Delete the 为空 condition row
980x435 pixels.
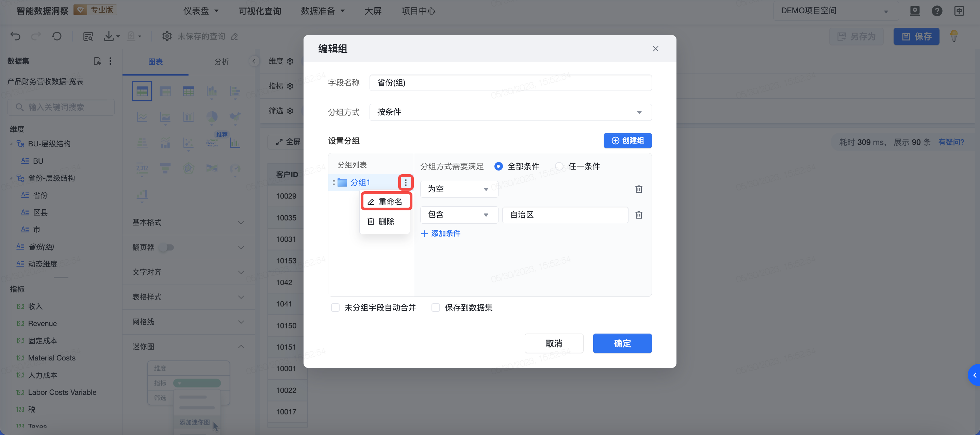click(x=639, y=189)
